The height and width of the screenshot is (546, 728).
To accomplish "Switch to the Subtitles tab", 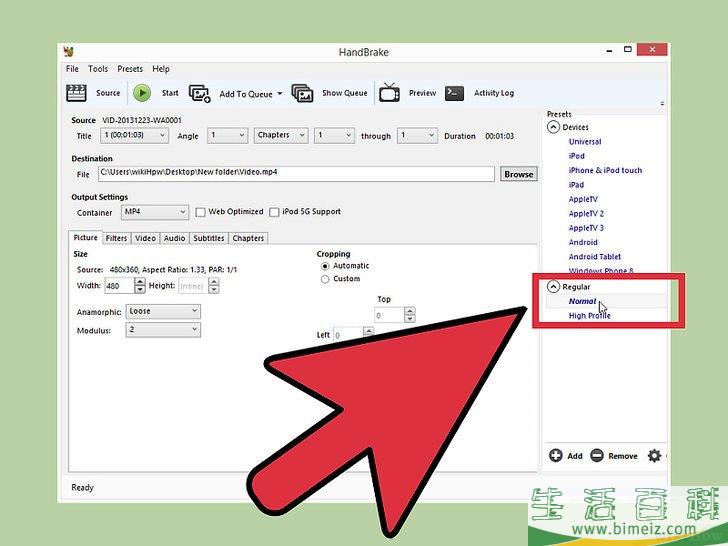I will [x=209, y=238].
